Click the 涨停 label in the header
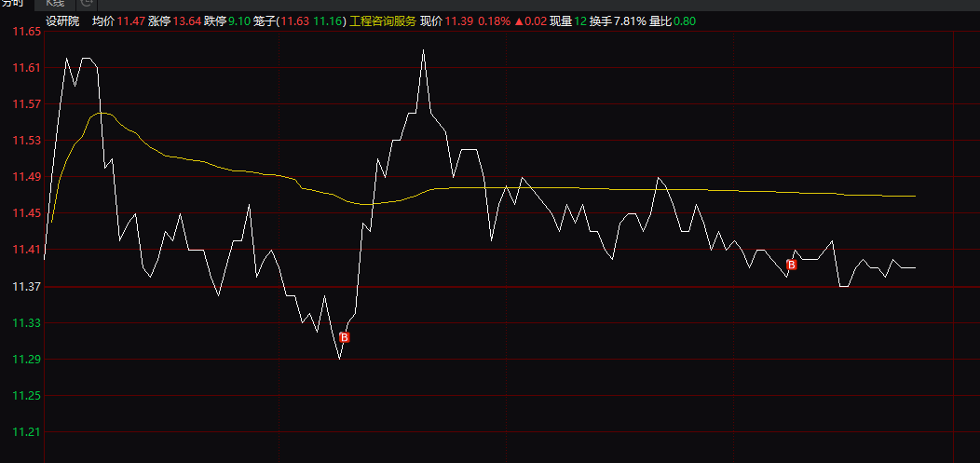 click(x=159, y=21)
